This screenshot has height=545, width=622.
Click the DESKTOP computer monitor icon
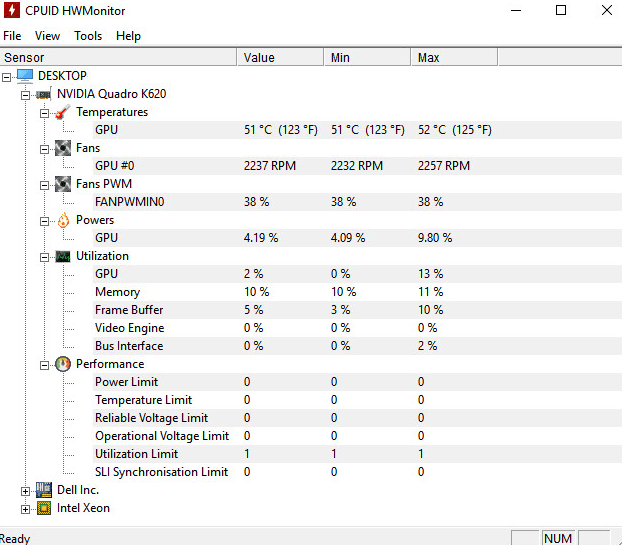pos(25,75)
